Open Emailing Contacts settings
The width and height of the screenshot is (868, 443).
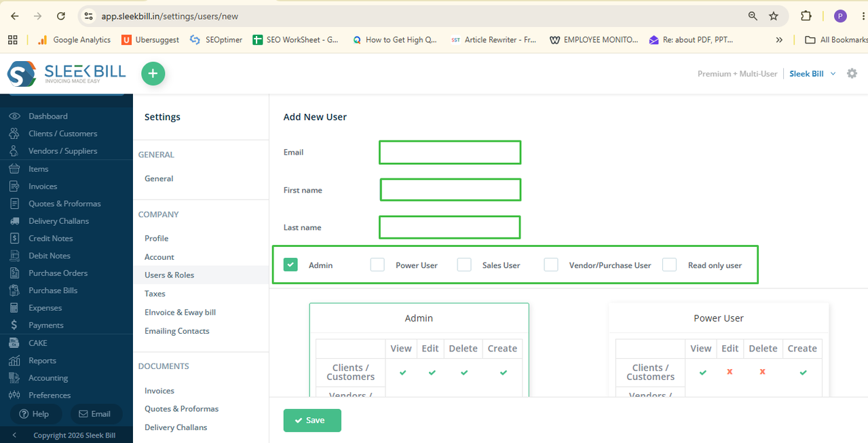pos(176,331)
